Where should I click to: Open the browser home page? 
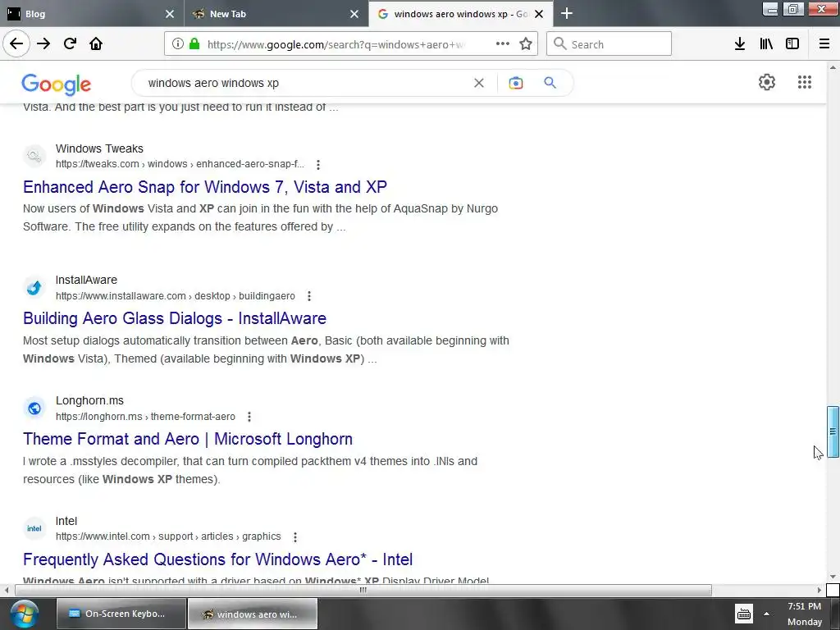(x=96, y=43)
